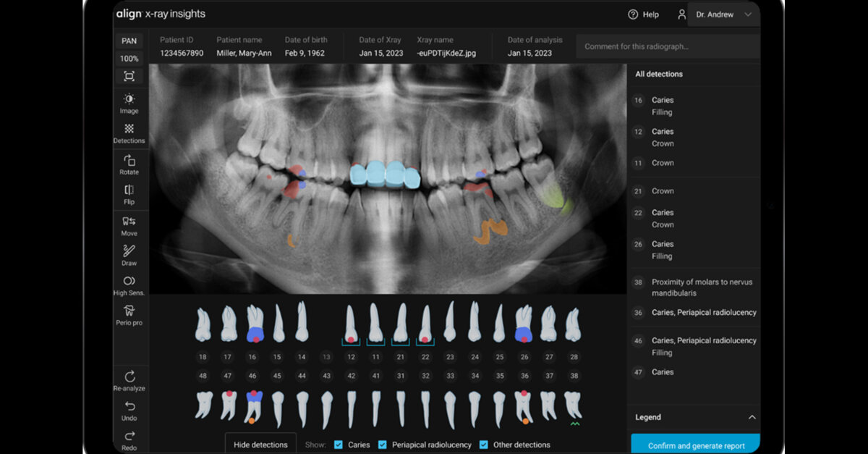
Task: Click the user profile icon
Action: [681, 14]
